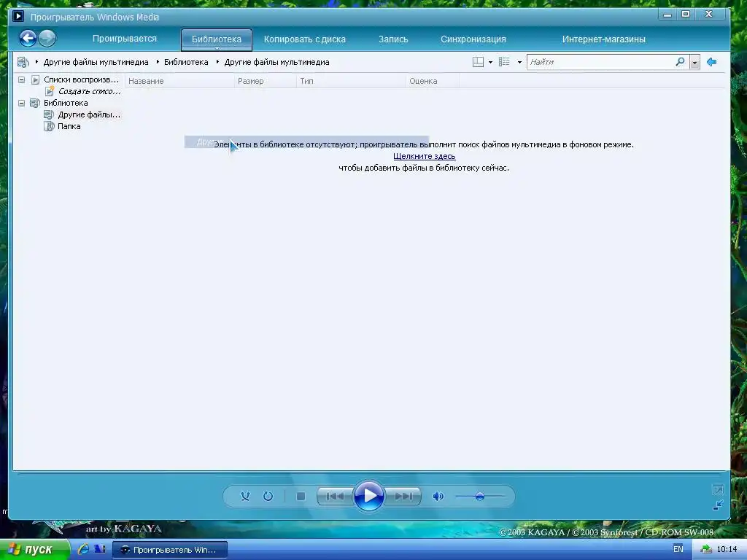Select Папка in the library tree
Image resolution: width=747 pixels, height=560 pixels.
pyautogui.click(x=69, y=126)
